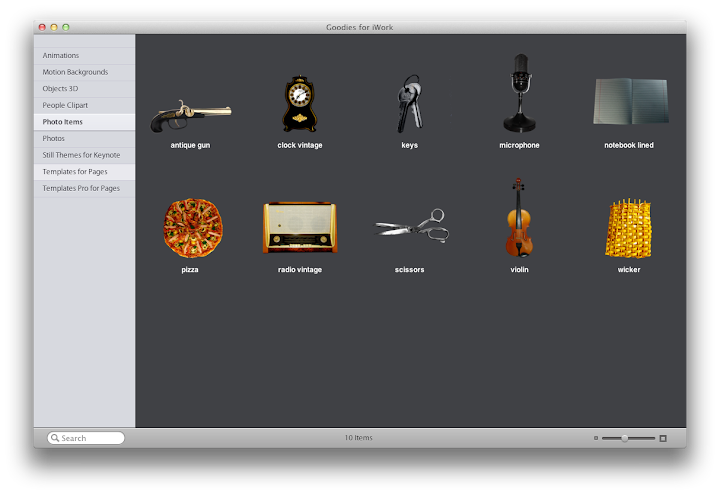Choose the pizza photo item
The width and height of the screenshot is (720, 495).
[x=193, y=228]
